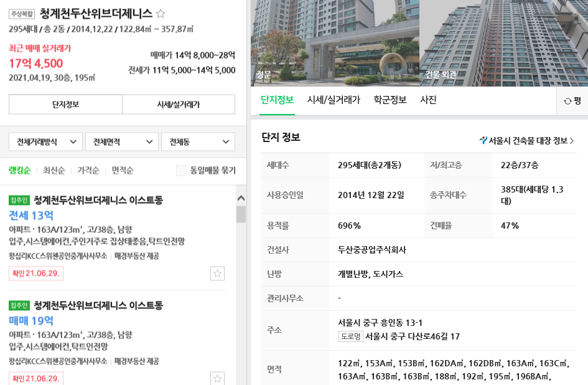Sort listings by 면적순
Image resolution: width=588 pixels, height=385 pixels.
(123, 171)
